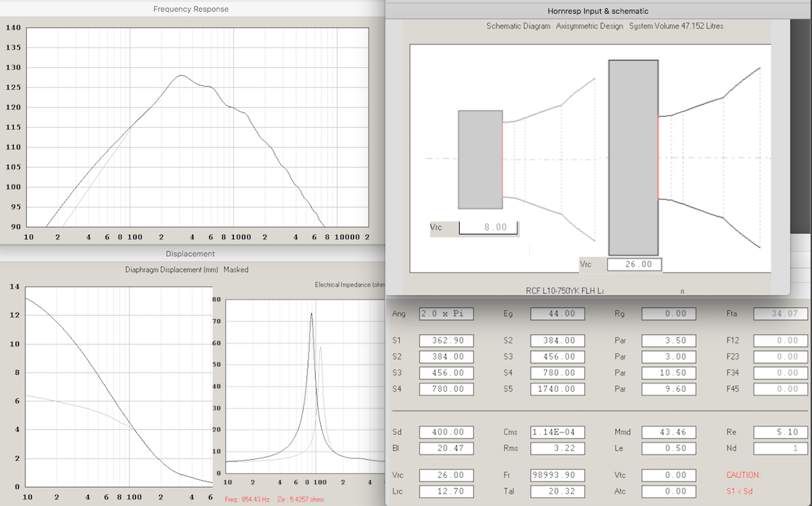
Task: Select the Par field showing 3.00
Action: (x=669, y=357)
